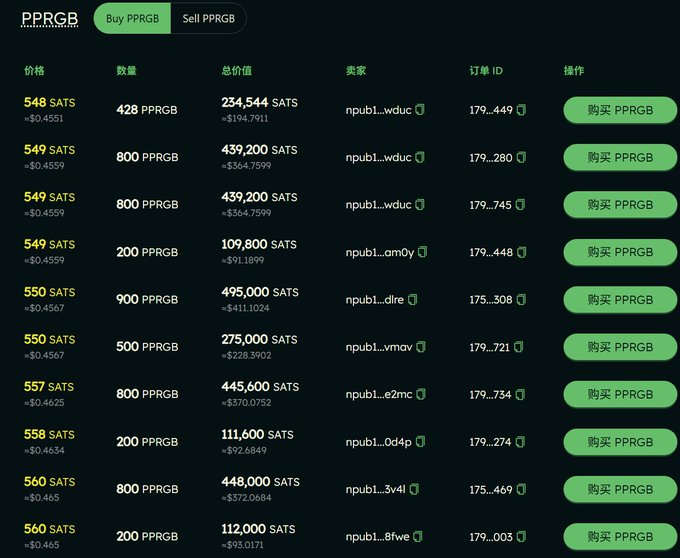Select quantity 900 PPRGB
680x558 pixels.
point(147,299)
